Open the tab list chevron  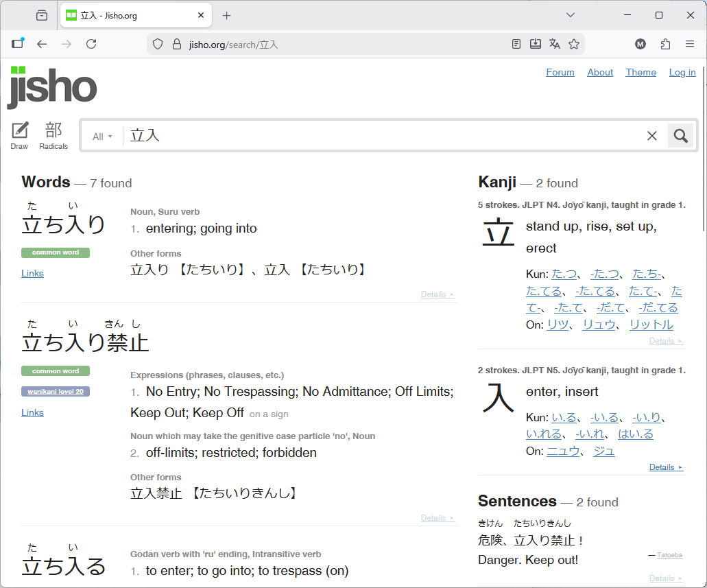coord(570,14)
